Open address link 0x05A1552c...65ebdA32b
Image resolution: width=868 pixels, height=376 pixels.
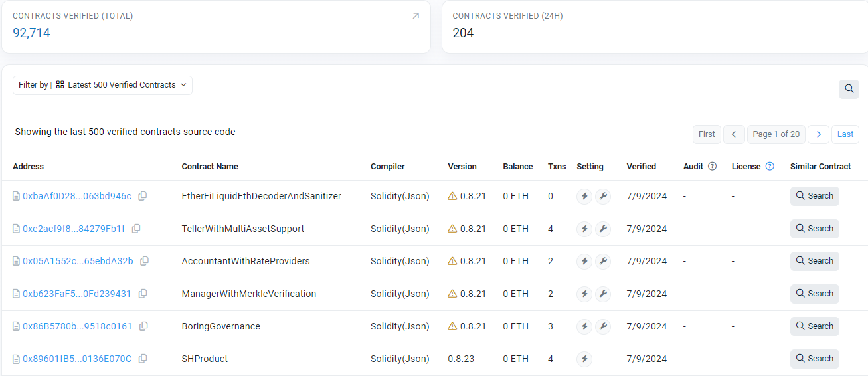coord(78,261)
